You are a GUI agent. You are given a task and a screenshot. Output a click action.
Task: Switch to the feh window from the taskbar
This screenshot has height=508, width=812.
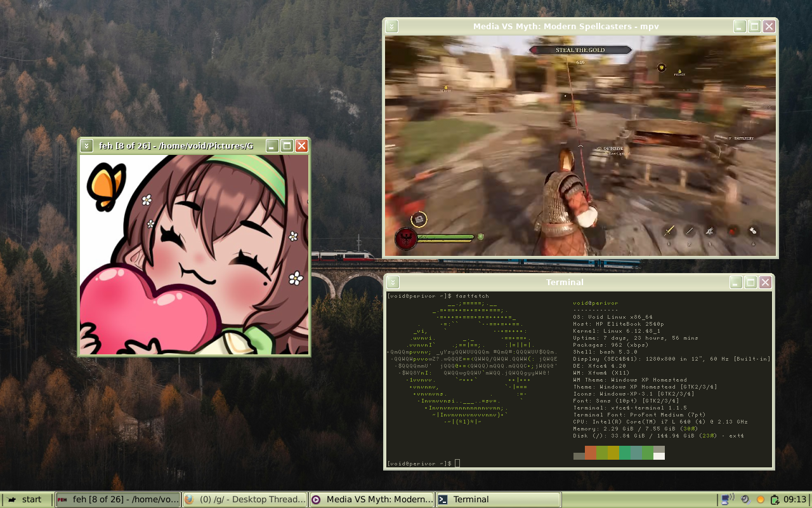point(117,500)
